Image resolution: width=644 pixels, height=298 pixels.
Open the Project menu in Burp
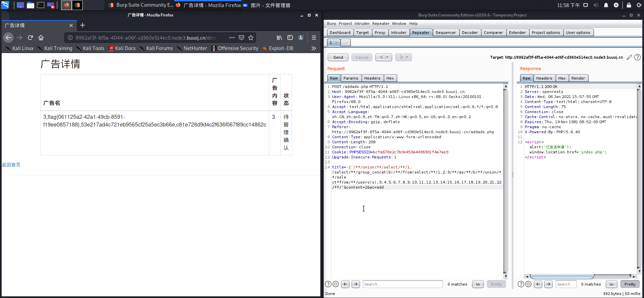(345, 23)
